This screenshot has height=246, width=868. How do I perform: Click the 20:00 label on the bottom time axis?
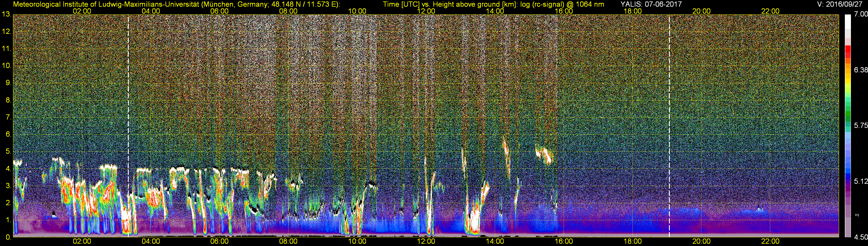point(702,241)
